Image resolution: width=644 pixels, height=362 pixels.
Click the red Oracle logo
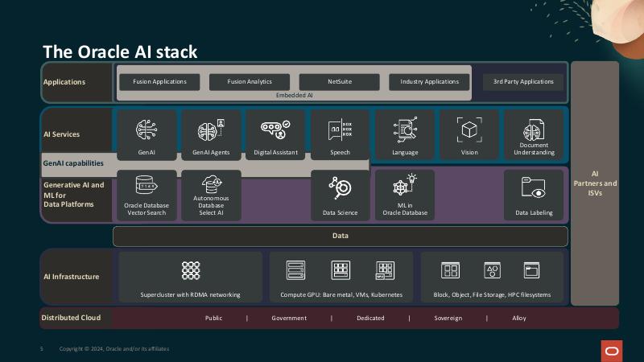coord(612,351)
